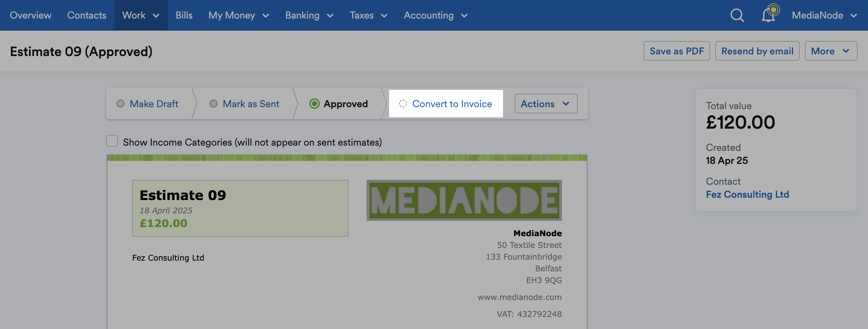The height and width of the screenshot is (329, 868).
Task: Click the green £120.00 estimate amount
Action: point(163,223)
